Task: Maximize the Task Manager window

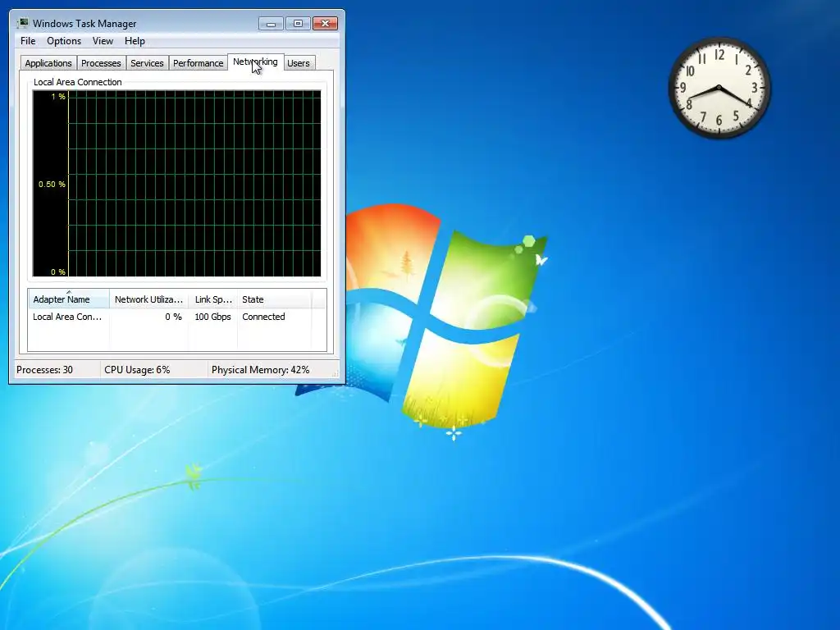Action: [298, 24]
